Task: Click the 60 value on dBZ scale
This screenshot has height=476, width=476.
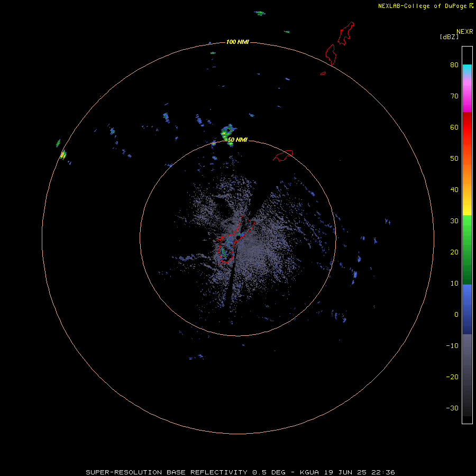Action: (454, 127)
